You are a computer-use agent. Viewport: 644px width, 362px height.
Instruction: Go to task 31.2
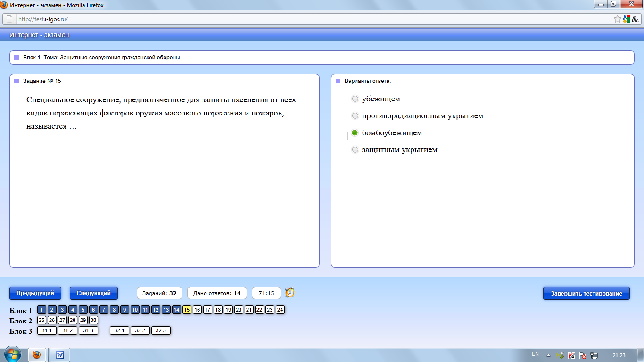pos(67,330)
